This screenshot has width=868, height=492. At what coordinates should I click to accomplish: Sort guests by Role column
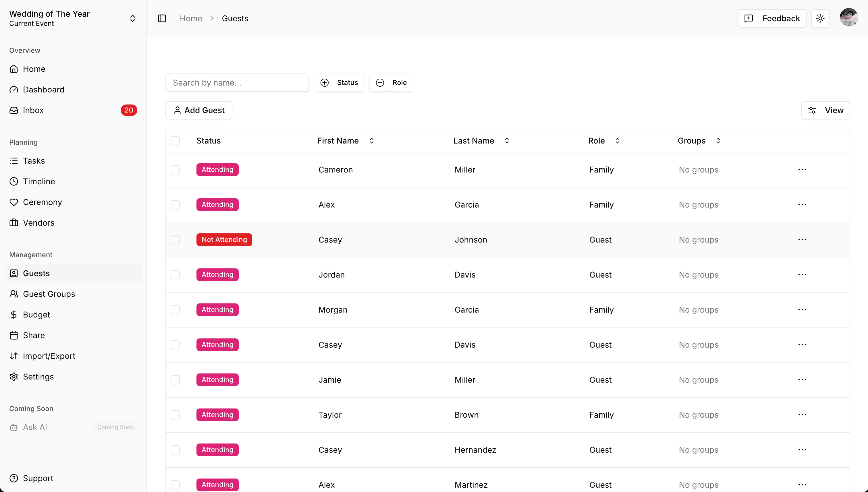pos(617,141)
